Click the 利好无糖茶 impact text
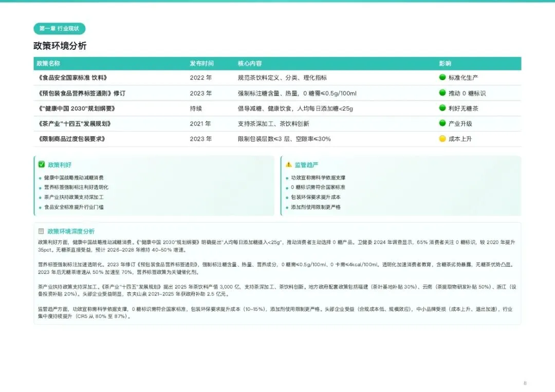Viewport: 555px width, 392px height. (463, 108)
